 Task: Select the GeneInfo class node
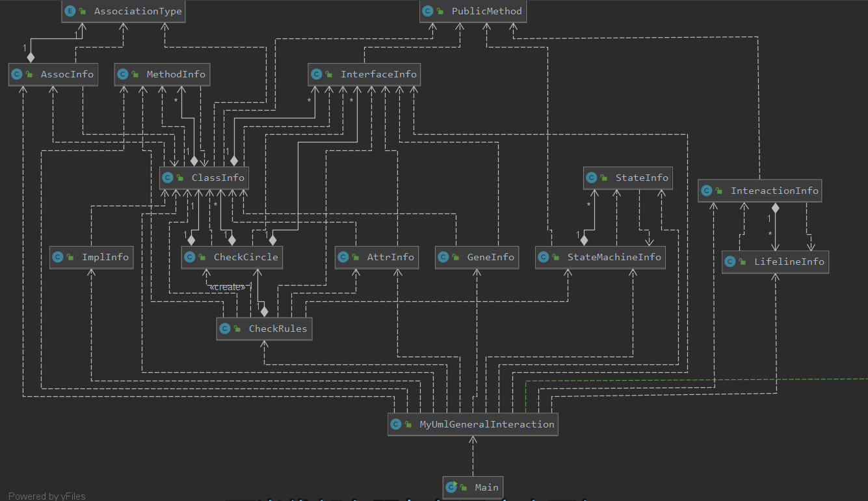tap(477, 257)
